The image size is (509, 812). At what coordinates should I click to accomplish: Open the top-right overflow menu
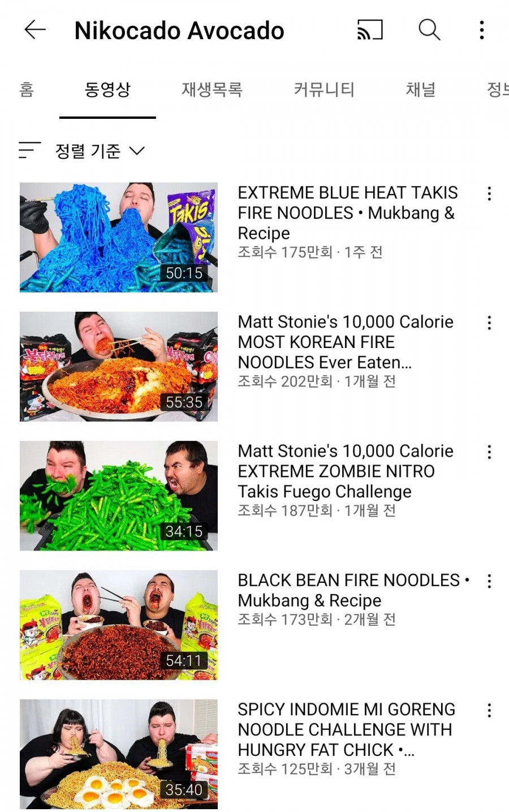pyautogui.click(x=482, y=30)
